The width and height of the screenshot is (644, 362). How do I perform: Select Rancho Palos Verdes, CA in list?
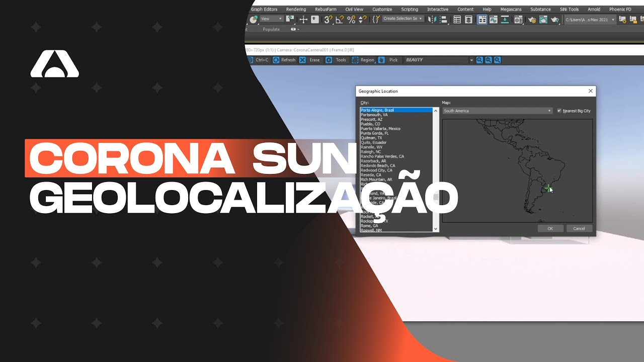point(396,156)
